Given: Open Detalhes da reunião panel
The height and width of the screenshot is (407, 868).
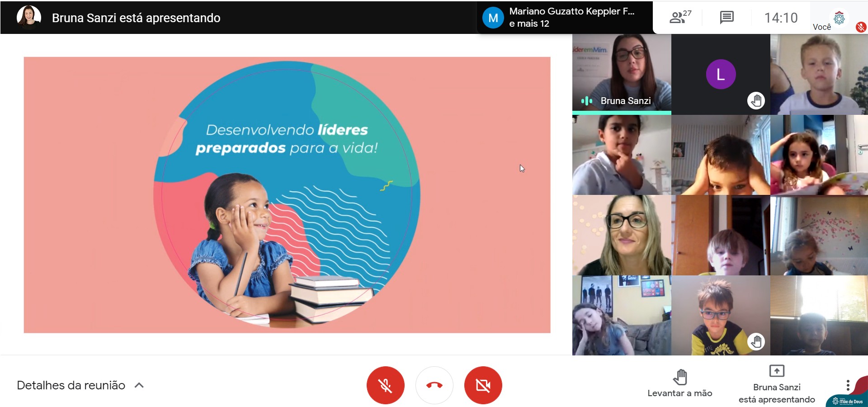Looking at the screenshot, I should (x=71, y=385).
